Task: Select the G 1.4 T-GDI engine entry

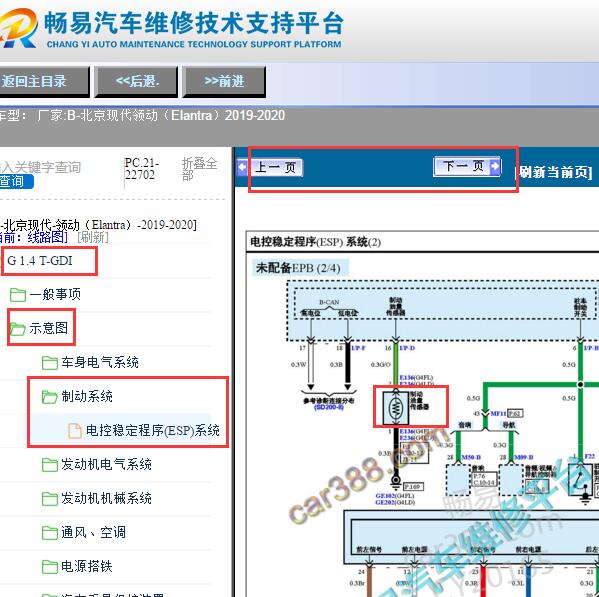Action: pos(40,261)
